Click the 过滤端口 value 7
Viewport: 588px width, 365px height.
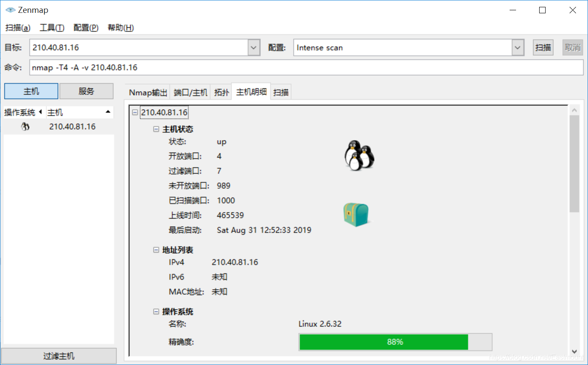click(x=219, y=171)
